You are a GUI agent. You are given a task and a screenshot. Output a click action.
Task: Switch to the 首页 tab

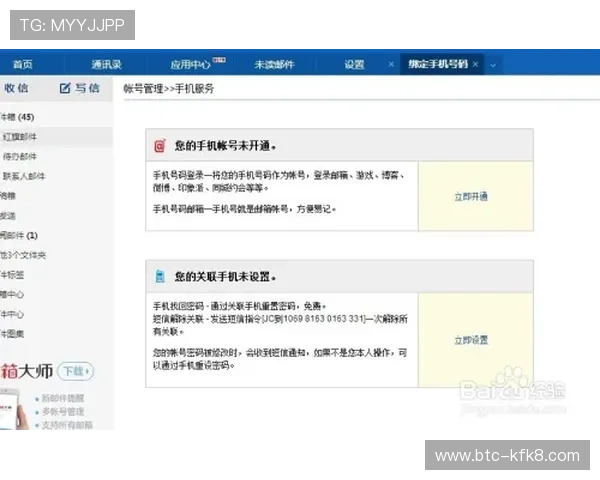pyautogui.click(x=23, y=64)
